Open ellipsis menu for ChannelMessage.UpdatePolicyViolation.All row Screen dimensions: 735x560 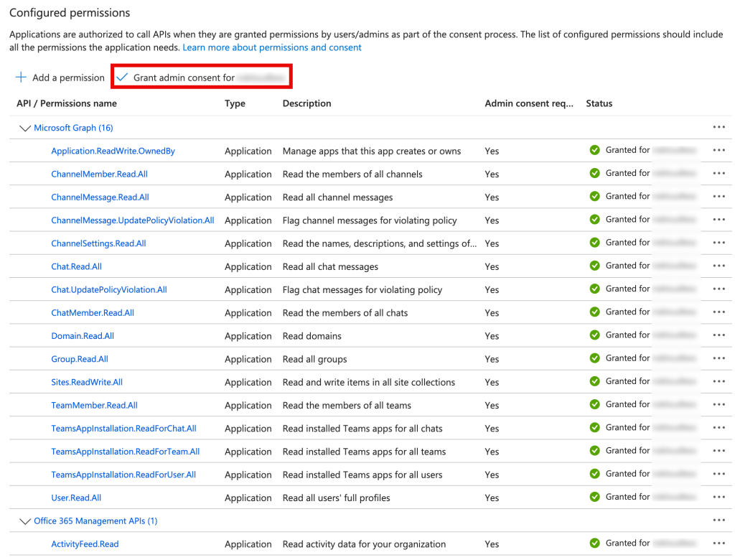point(718,220)
